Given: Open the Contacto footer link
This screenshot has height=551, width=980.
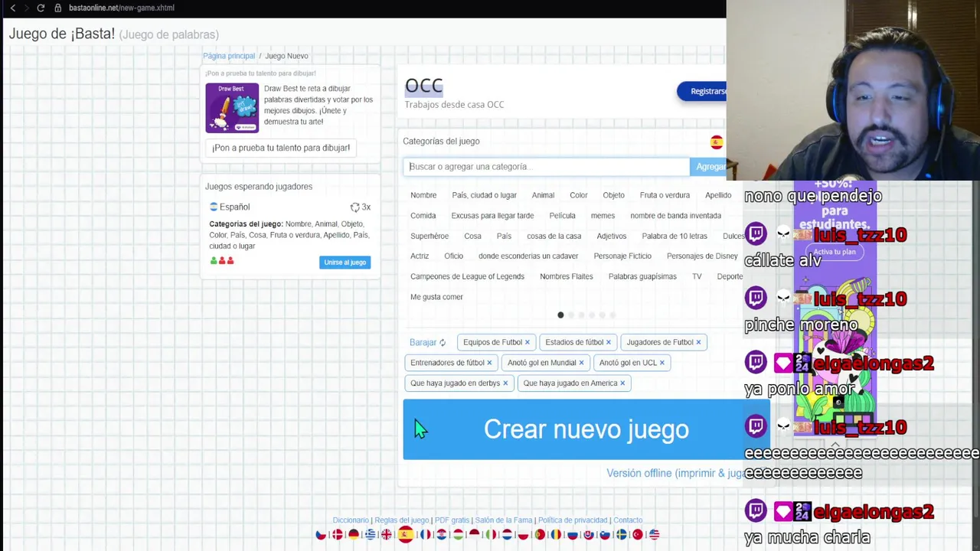Looking at the screenshot, I should (628, 520).
